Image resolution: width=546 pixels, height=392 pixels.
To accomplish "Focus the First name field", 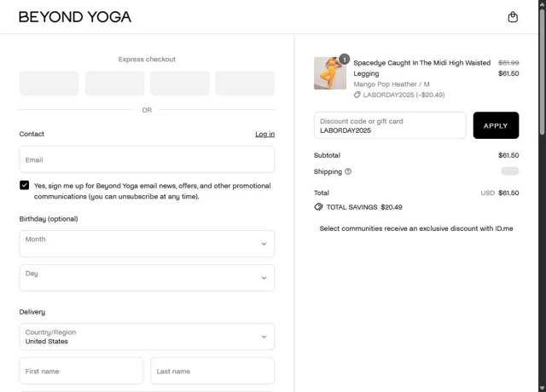I will pos(81,372).
